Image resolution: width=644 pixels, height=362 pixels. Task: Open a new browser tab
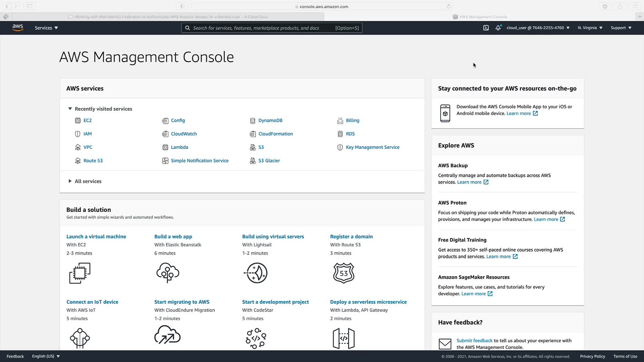pos(640,17)
